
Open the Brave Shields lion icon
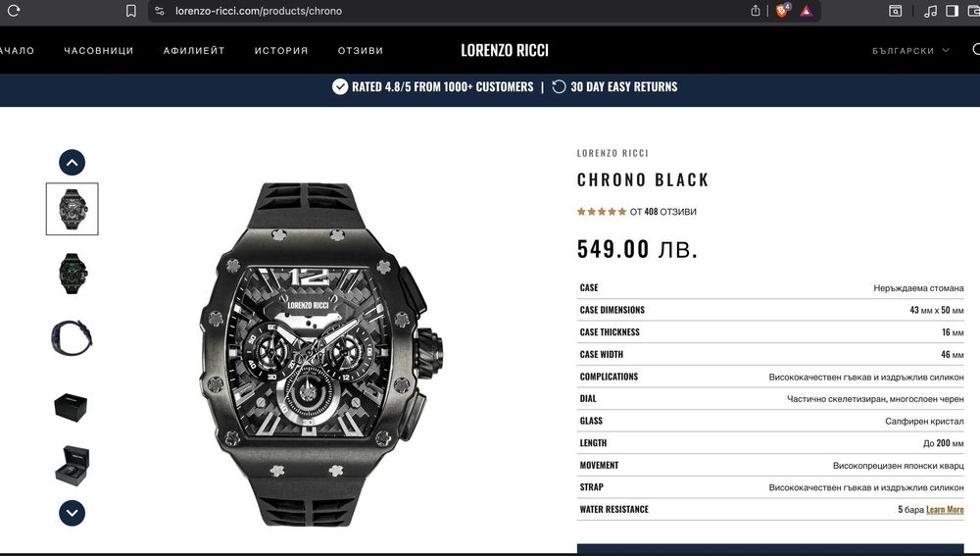click(781, 11)
